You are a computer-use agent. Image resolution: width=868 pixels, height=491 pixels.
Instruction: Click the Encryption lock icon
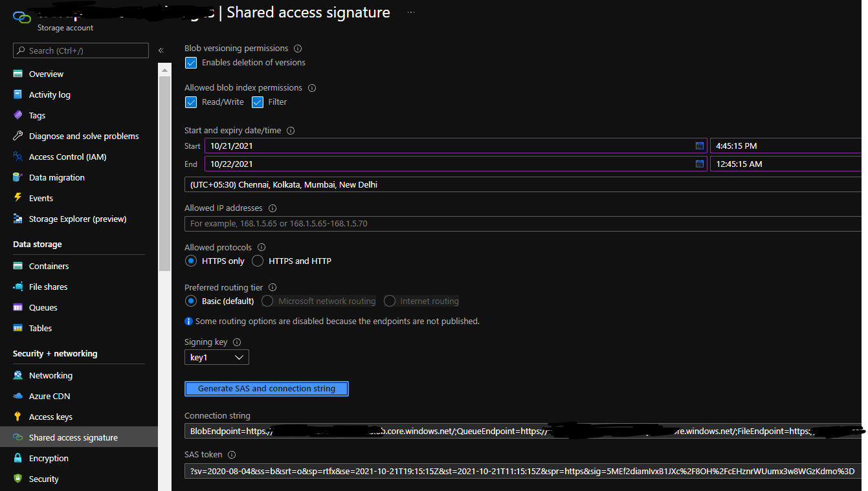(18, 458)
